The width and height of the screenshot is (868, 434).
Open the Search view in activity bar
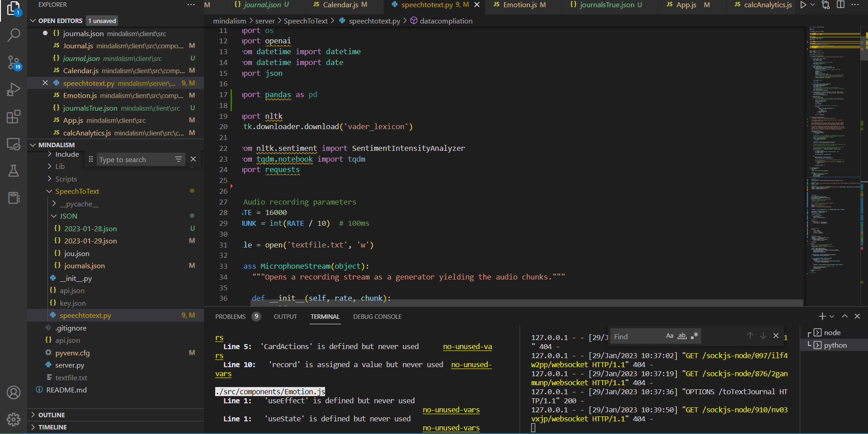[x=14, y=35]
